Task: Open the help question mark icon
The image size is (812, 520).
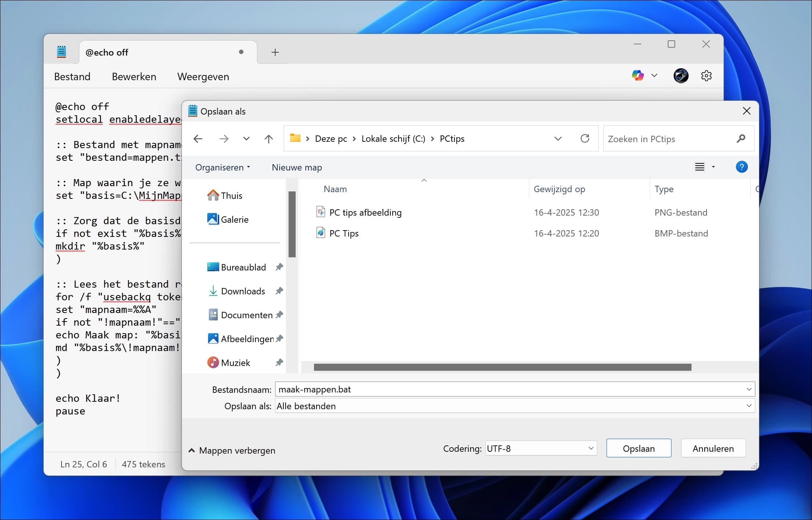Action: tap(742, 167)
